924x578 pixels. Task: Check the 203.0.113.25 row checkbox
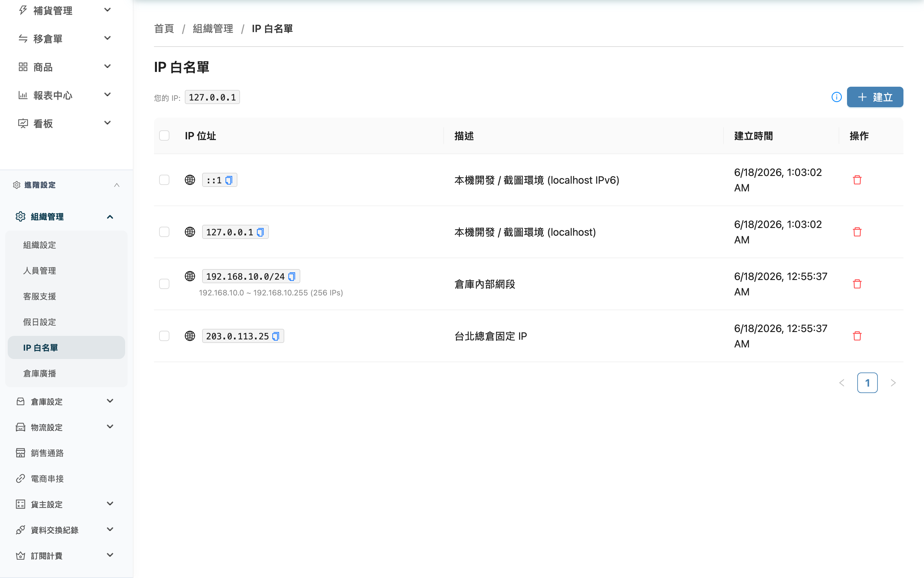pyautogui.click(x=164, y=336)
